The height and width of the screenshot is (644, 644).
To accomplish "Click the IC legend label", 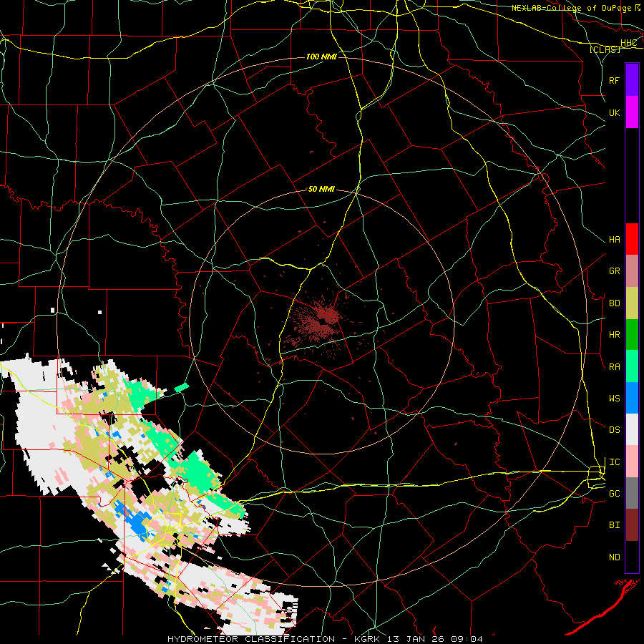I will (x=614, y=462).
